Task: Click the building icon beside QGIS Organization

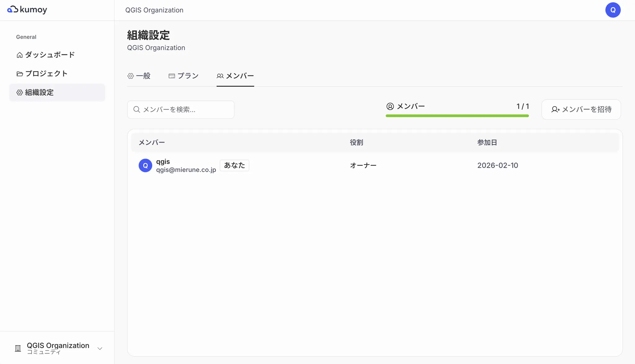Action: [x=18, y=348]
